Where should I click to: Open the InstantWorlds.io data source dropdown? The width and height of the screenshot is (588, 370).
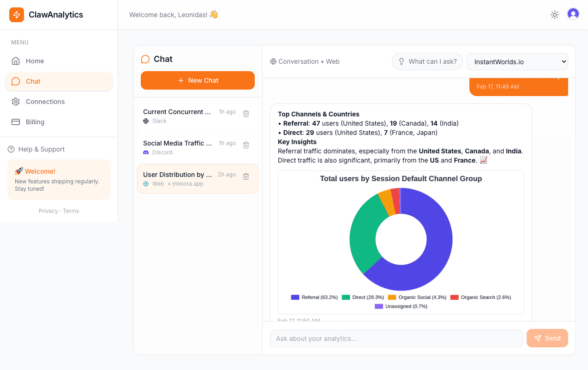(517, 61)
